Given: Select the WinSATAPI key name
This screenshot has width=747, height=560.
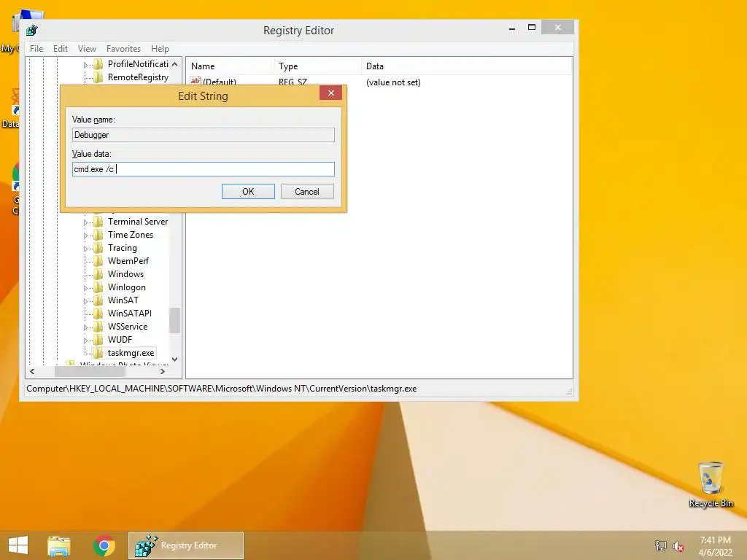Looking at the screenshot, I should 130,314.
